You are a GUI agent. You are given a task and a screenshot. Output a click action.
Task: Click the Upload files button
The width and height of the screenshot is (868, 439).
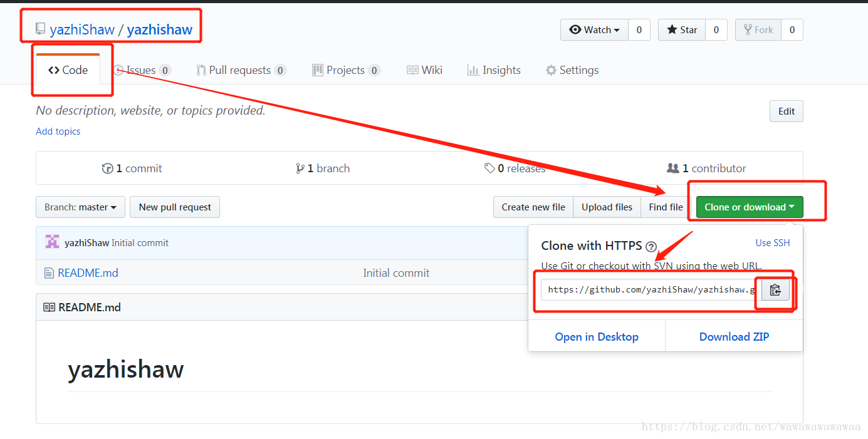607,207
